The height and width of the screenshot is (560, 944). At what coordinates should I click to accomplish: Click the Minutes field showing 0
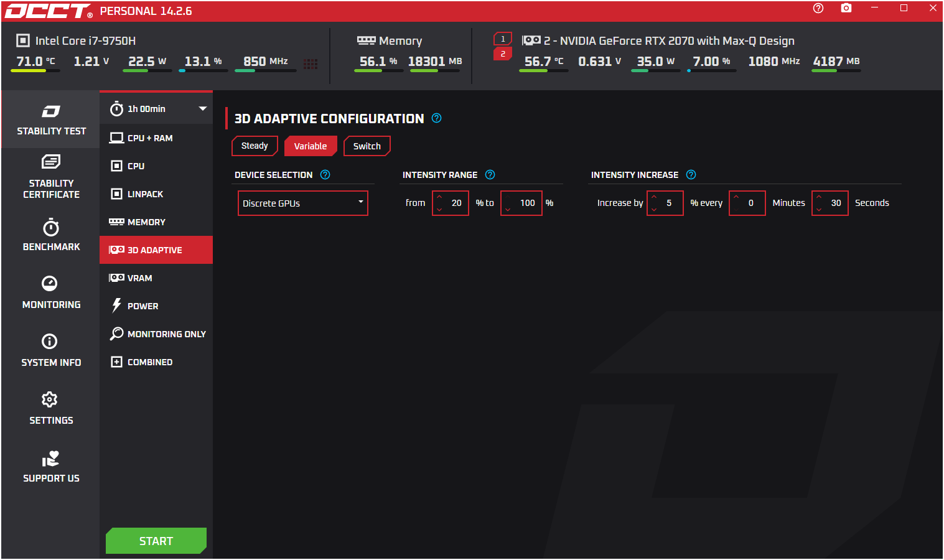747,203
